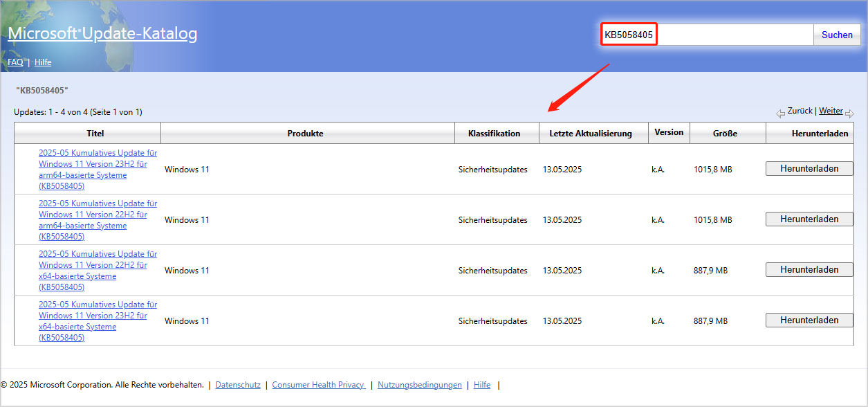Click the 13.05.2025 date in 22H2 x64 row
The width and height of the screenshot is (868, 407).
pos(562,271)
